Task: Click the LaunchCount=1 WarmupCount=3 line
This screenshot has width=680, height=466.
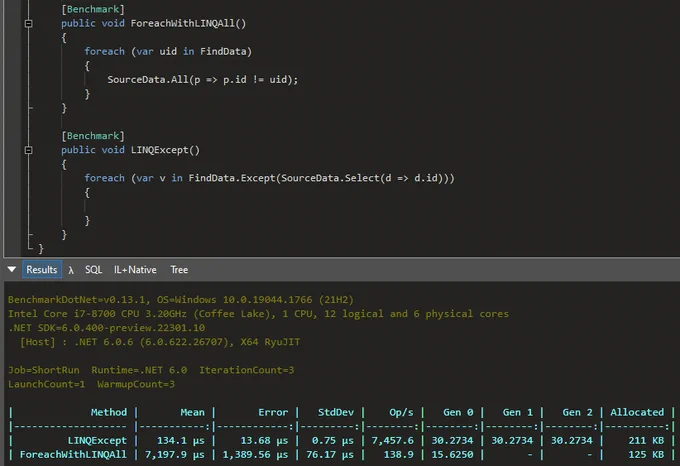Action: point(91,384)
